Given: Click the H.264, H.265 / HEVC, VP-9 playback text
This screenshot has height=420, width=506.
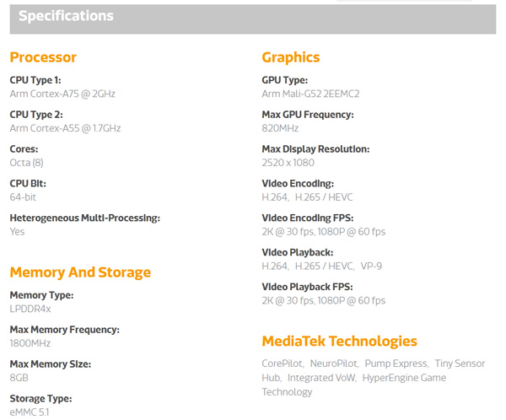Looking at the screenshot, I should [x=322, y=267].
